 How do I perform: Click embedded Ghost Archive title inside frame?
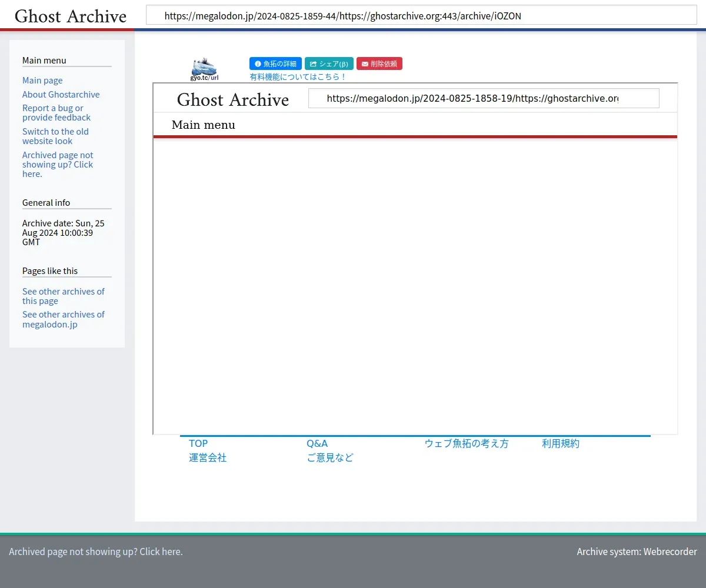(x=233, y=99)
